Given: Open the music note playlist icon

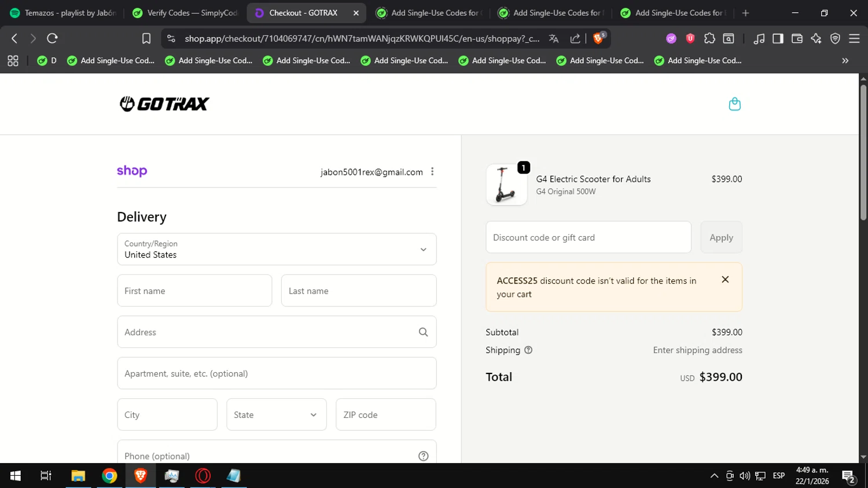Looking at the screenshot, I should pos(759,38).
